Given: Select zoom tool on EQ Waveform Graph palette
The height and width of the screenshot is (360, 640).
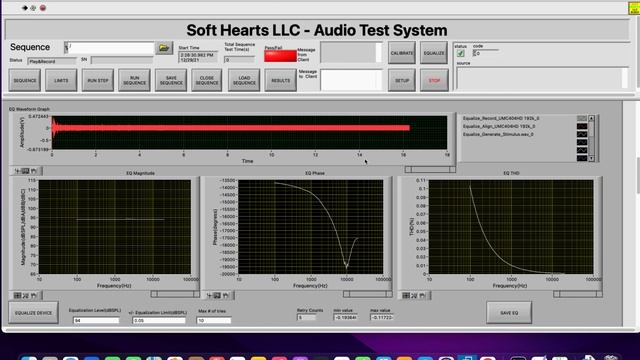Looking at the screenshot, I should (25, 171).
